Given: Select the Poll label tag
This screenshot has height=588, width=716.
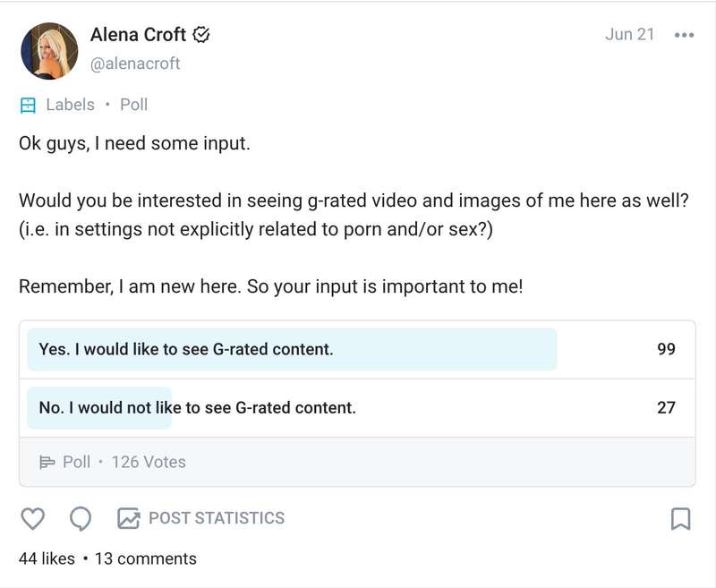Looking at the screenshot, I should [133, 105].
